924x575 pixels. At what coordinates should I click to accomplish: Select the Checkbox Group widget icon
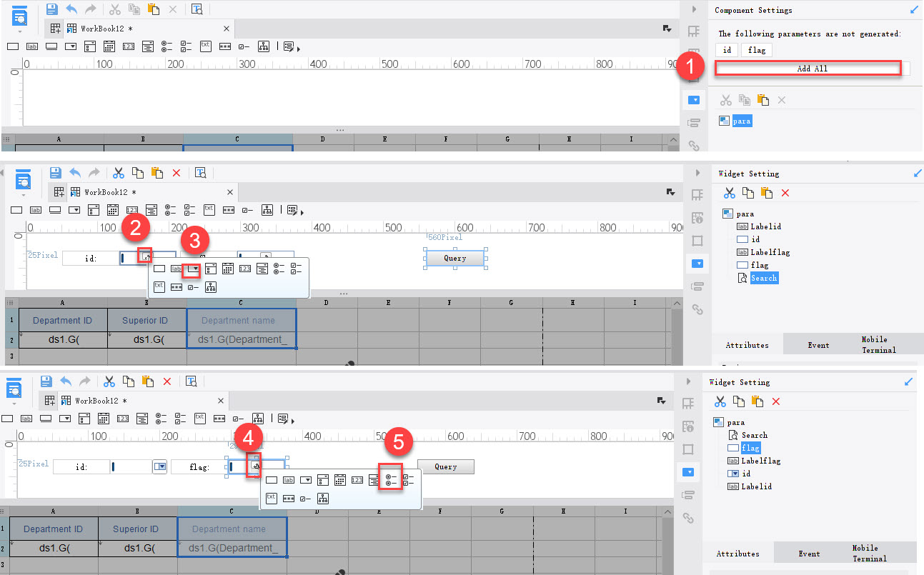[x=185, y=46]
